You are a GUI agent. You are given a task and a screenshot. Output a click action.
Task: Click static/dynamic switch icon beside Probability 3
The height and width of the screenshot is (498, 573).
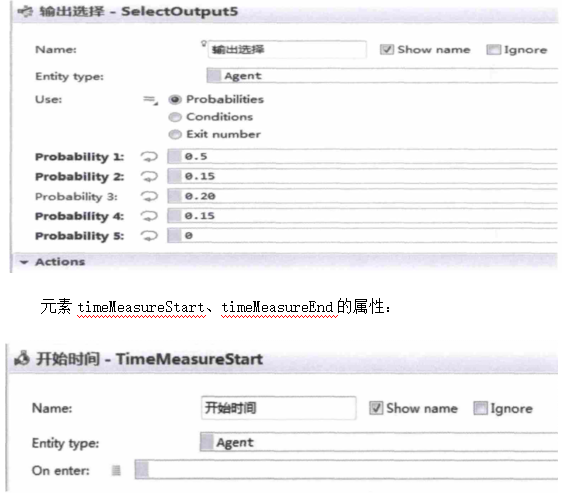pyautogui.click(x=149, y=197)
